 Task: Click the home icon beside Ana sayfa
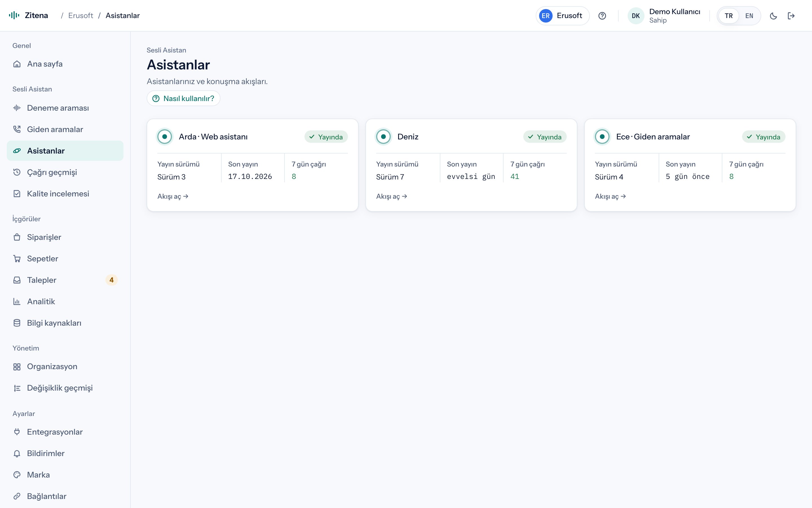[x=17, y=64]
